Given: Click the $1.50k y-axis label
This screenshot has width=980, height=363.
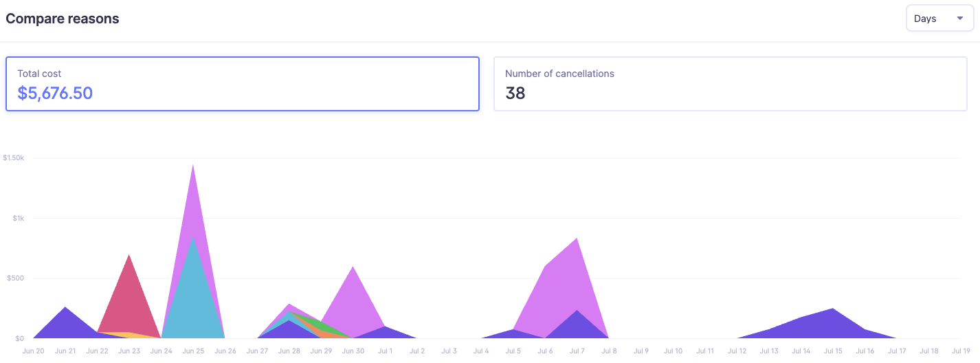Looking at the screenshot, I should point(14,157).
